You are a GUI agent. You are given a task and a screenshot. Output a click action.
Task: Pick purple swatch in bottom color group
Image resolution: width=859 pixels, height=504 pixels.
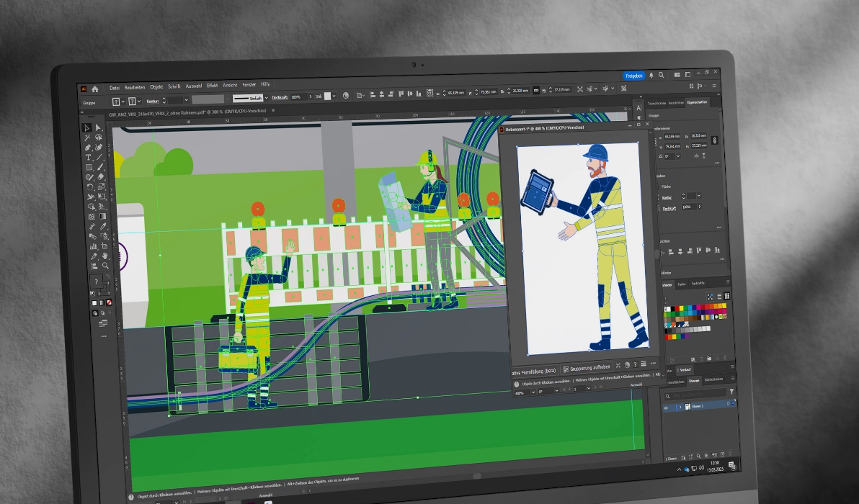pyautogui.click(x=687, y=336)
